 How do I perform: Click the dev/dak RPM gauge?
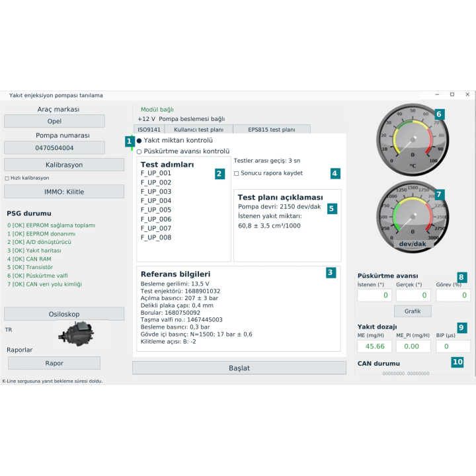[413, 217]
